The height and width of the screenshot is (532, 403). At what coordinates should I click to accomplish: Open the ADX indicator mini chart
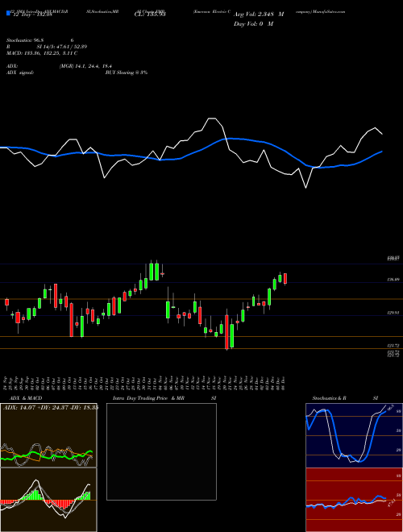(x=48, y=435)
